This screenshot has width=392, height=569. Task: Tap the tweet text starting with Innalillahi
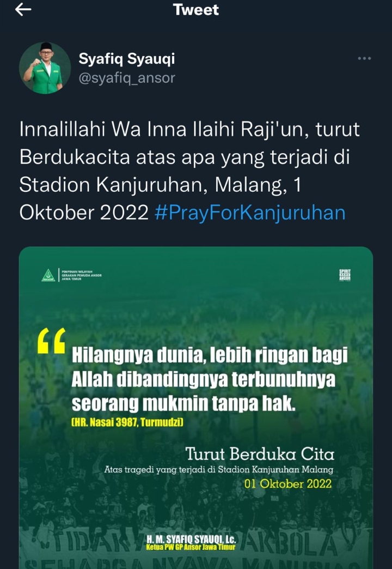tap(189, 171)
